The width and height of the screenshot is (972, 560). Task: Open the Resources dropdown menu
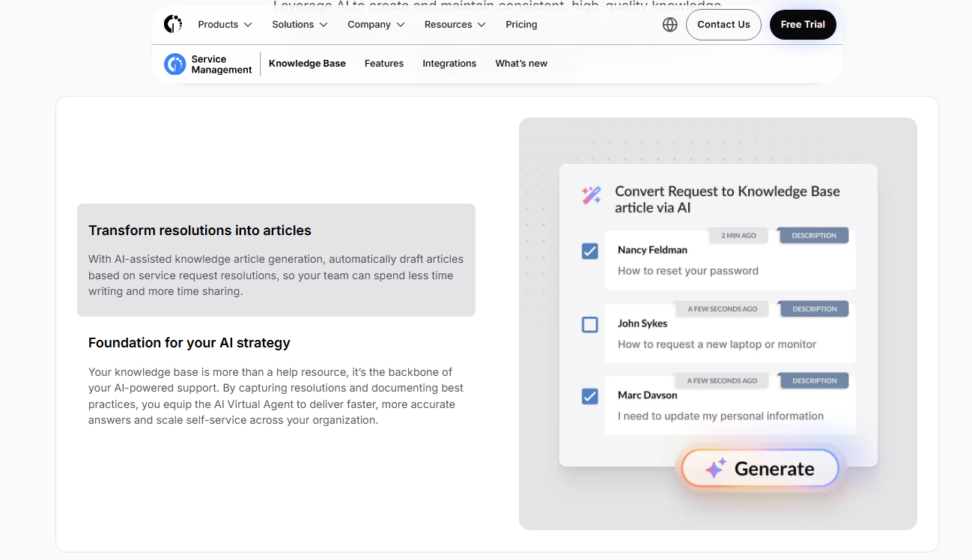coord(455,25)
